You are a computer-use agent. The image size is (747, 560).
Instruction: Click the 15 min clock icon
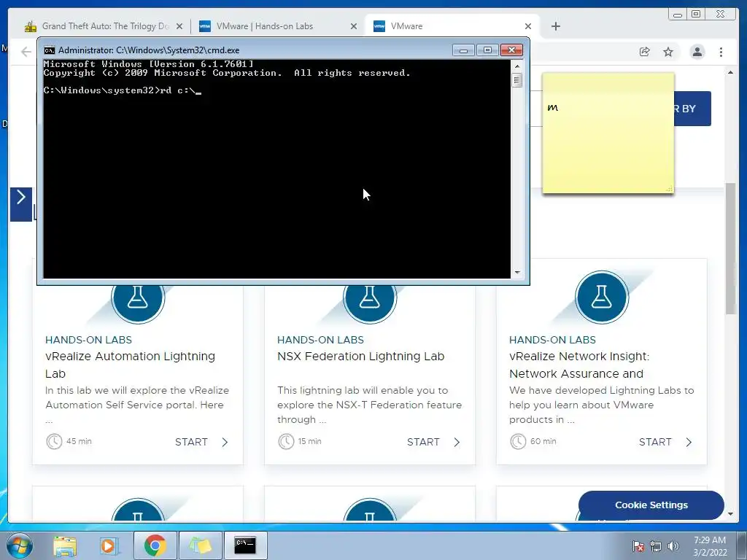286,441
